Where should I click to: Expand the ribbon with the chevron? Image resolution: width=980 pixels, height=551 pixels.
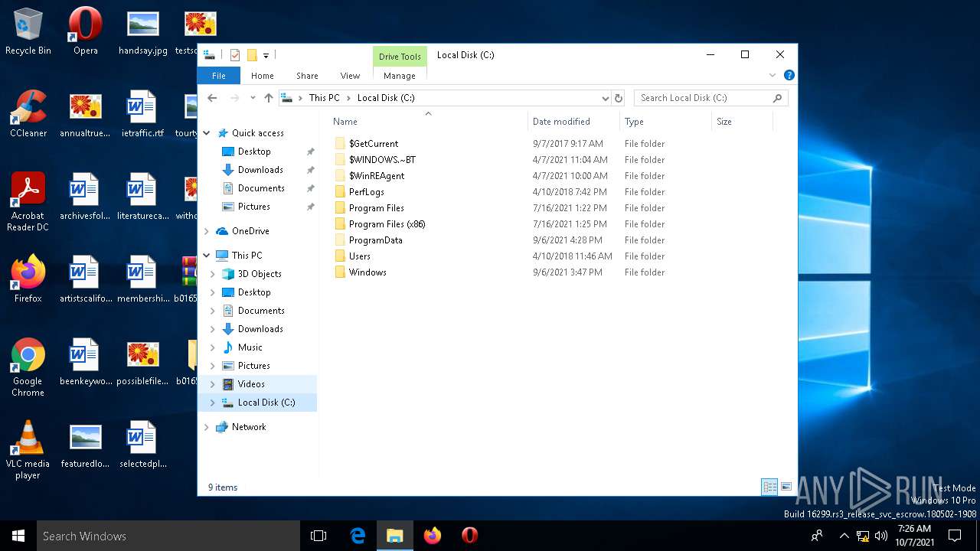pyautogui.click(x=773, y=75)
